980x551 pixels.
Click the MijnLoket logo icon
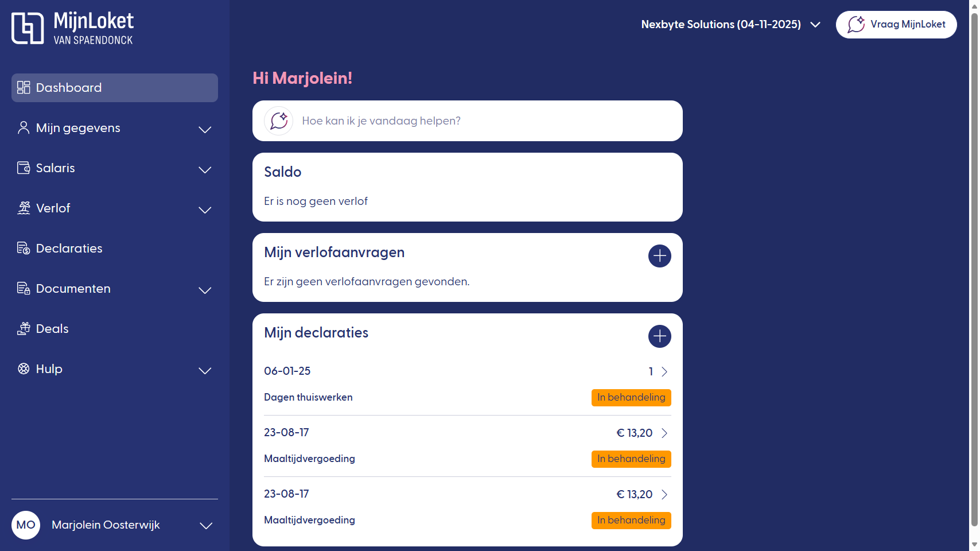point(28,28)
